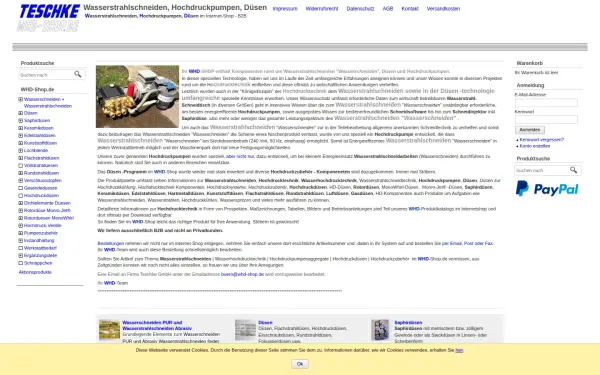Open the Versandkosten page
600x375 pixels.
coord(443,8)
